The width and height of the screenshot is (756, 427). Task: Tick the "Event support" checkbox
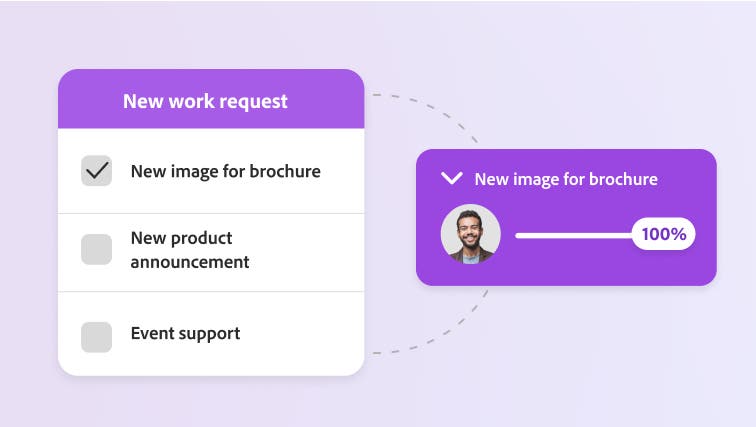tap(96, 337)
